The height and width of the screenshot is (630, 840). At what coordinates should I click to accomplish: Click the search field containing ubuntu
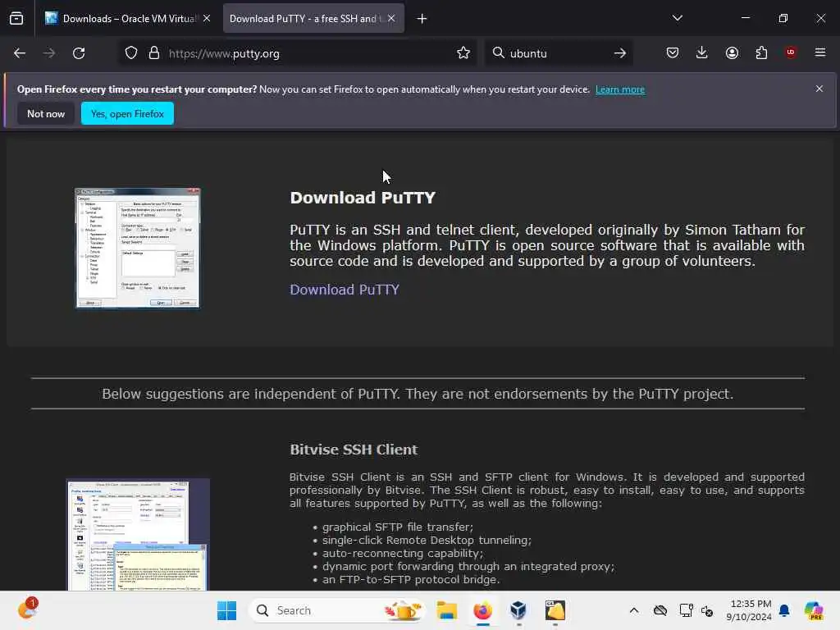(557, 53)
